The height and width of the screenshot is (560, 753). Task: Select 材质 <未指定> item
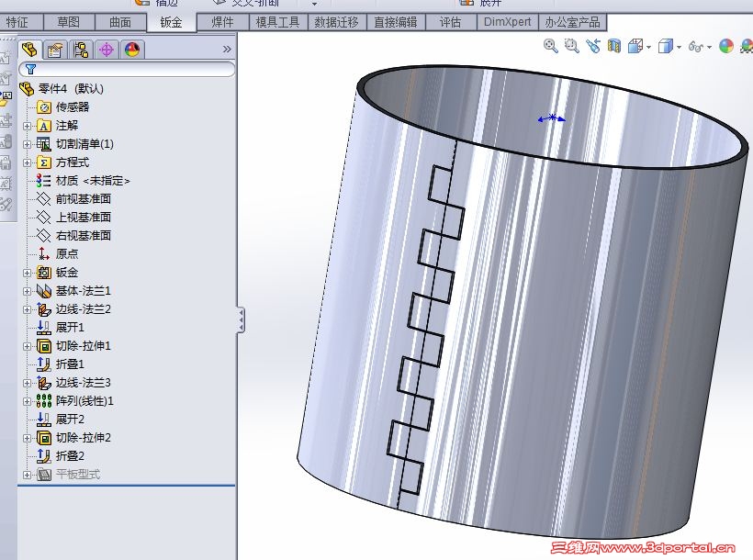coord(93,181)
